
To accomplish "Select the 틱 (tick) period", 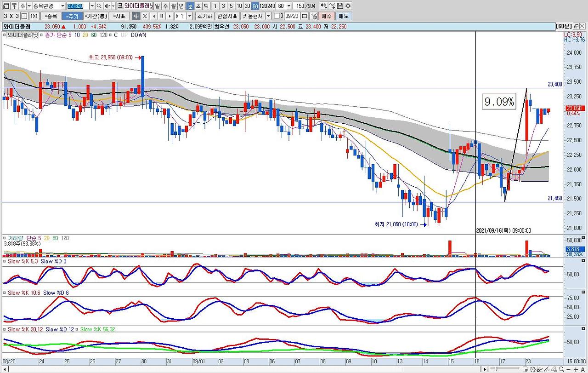I will (x=206, y=6).
